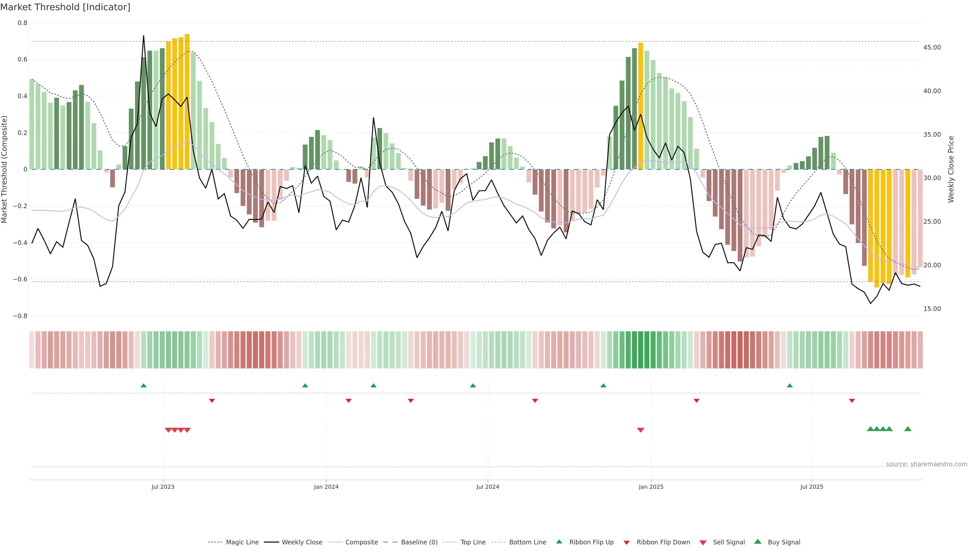Toggle Composite legend entry
The width and height of the screenshot is (980, 551).
point(361,542)
